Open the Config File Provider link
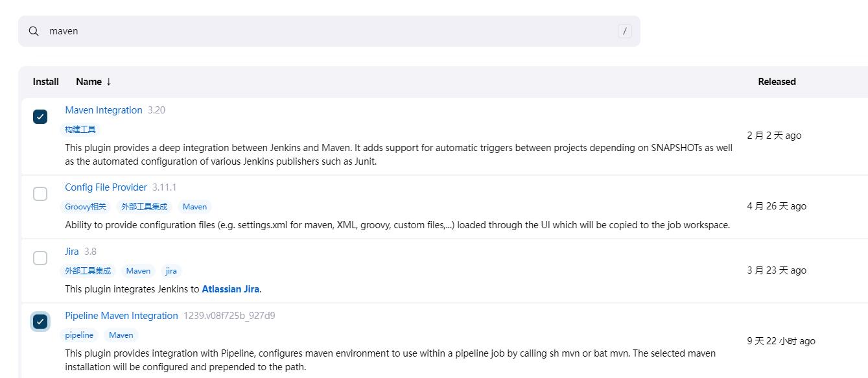 tap(106, 187)
